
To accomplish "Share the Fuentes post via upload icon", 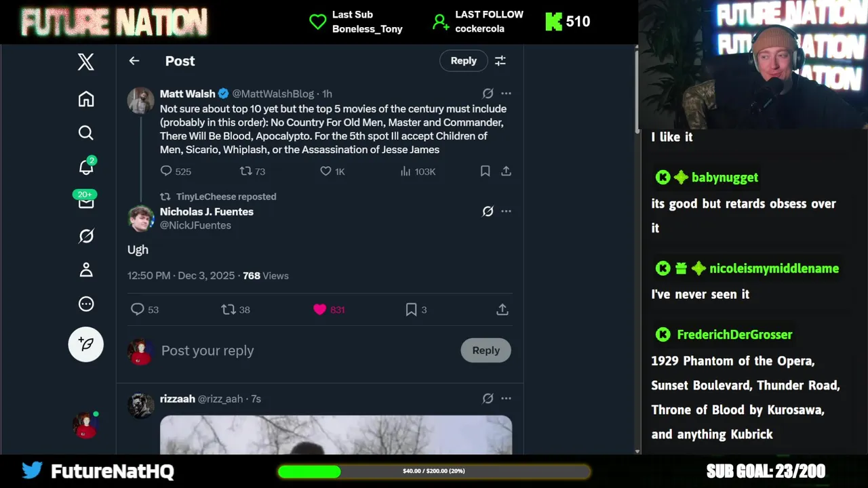I will (x=502, y=310).
